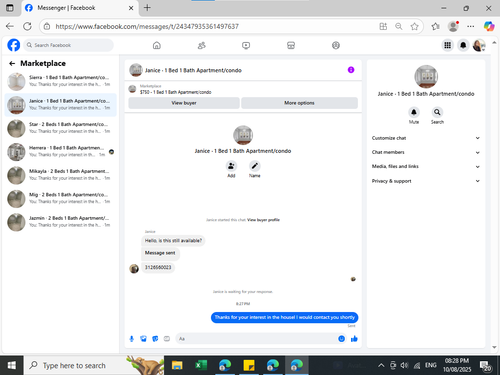The width and height of the screenshot is (500, 375).
Task: Open the View buyer profile link
Action: click(263, 220)
